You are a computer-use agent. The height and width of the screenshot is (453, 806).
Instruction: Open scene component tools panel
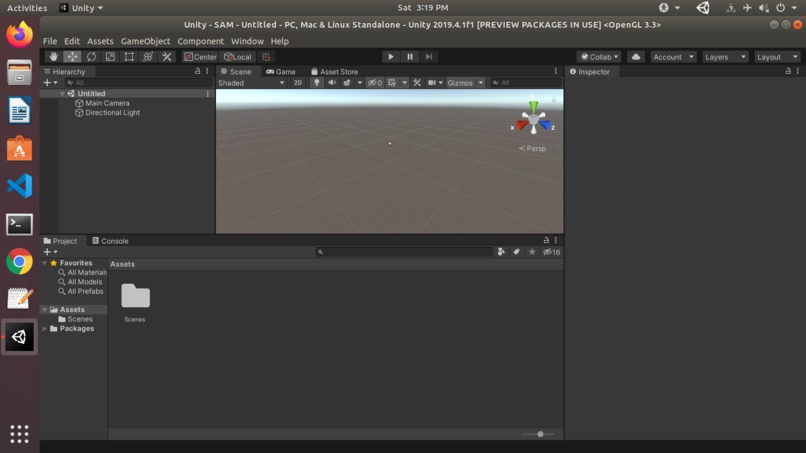point(417,83)
